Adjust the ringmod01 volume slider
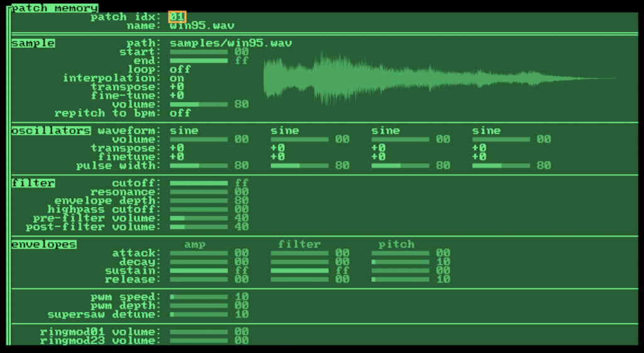644x353 pixels. (199, 332)
